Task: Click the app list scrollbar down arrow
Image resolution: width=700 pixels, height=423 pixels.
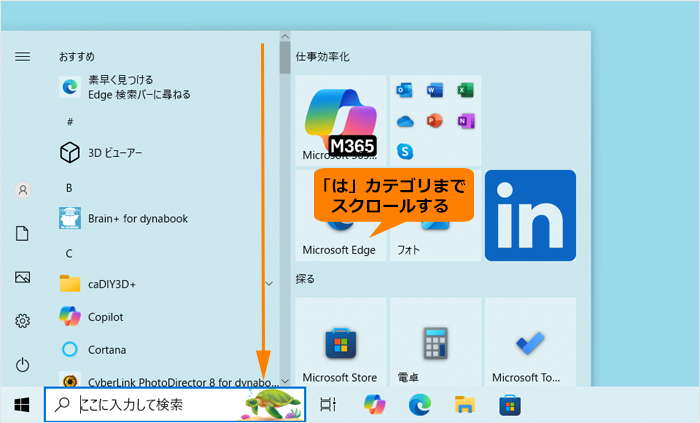Action: click(285, 381)
